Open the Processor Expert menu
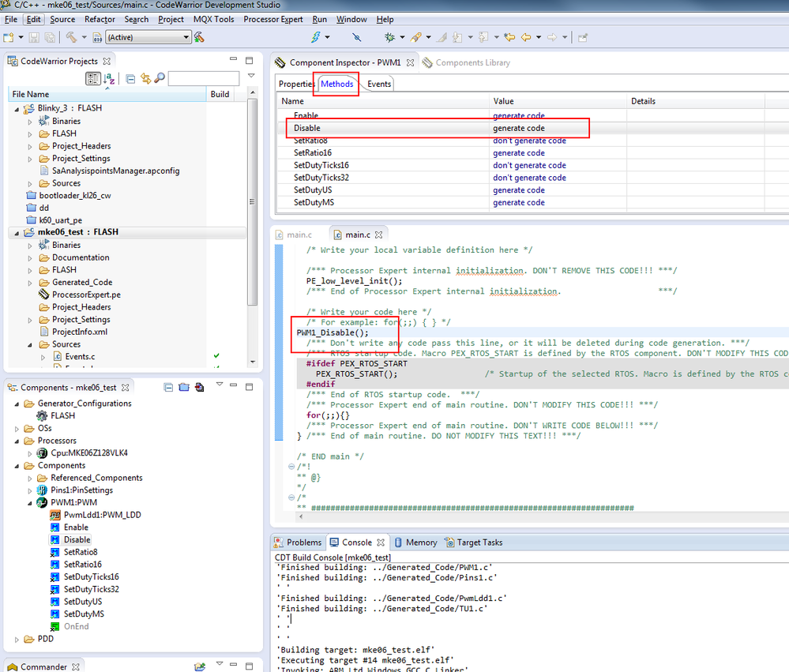 tap(272, 19)
